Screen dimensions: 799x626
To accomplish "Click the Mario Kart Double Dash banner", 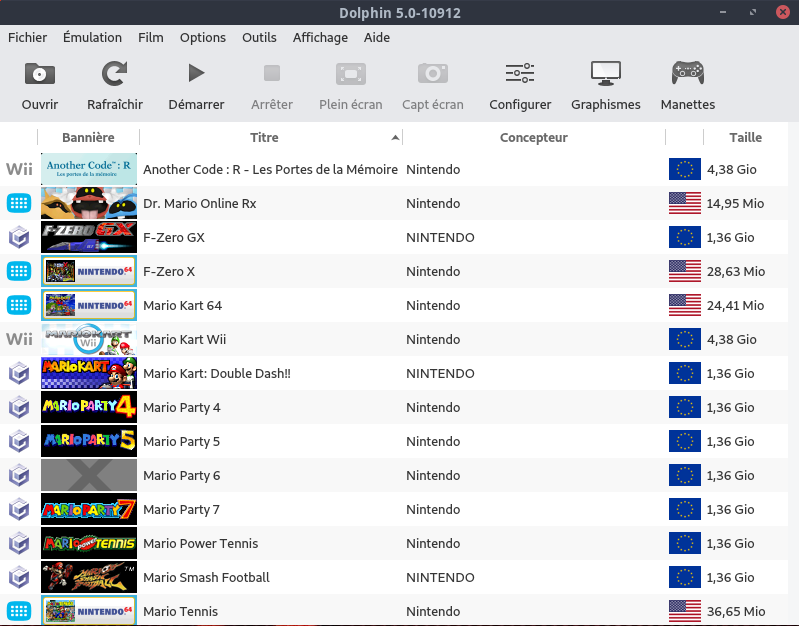I will [89, 373].
